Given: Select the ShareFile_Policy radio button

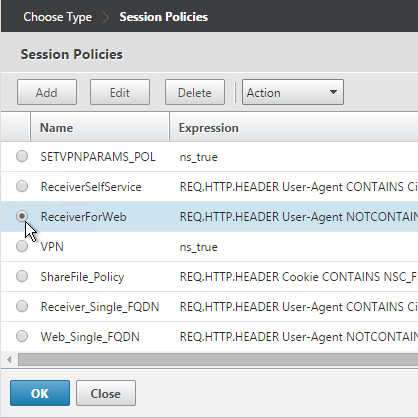Looking at the screenshot, I should [x=22, y=276].
